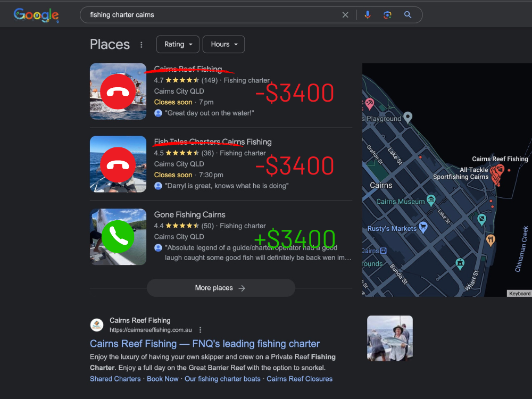Open Places three-dot options menu
Screen dimensions: 532x399
[142, 45]
